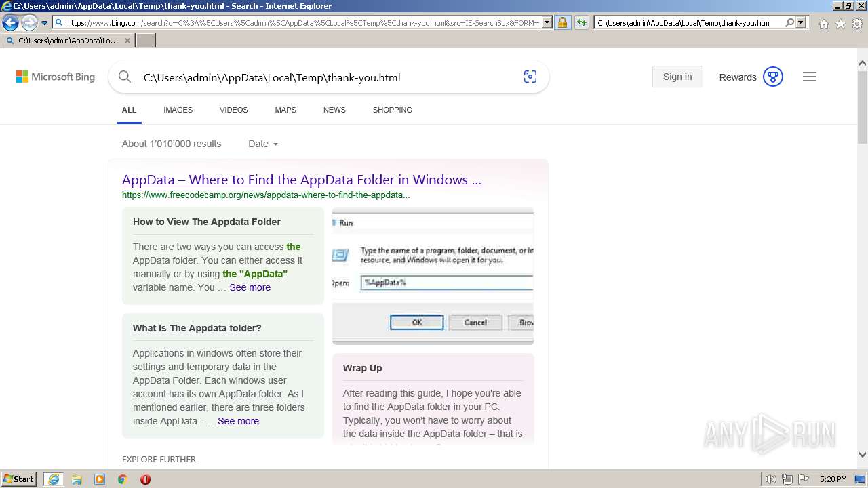Click the Action Center flag icon
This screenshot has height=488, width=868.
pyautogui.click(x=803, y=479)
